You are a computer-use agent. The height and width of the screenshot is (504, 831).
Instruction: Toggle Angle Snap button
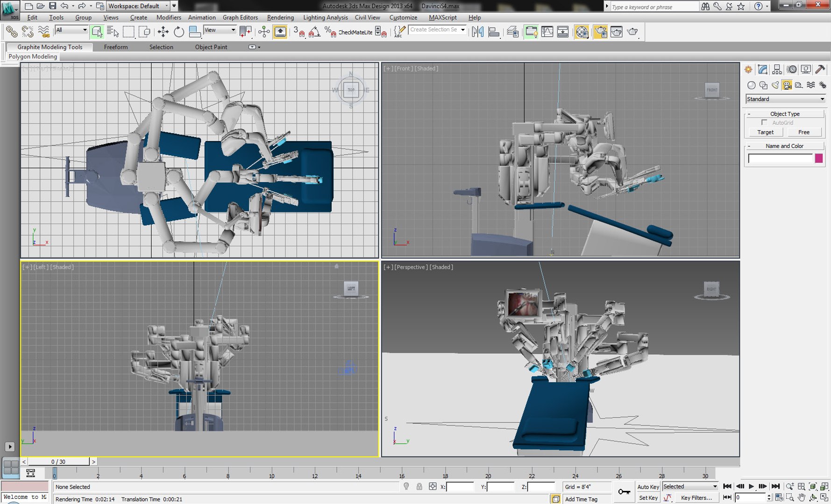click(315, 32)
